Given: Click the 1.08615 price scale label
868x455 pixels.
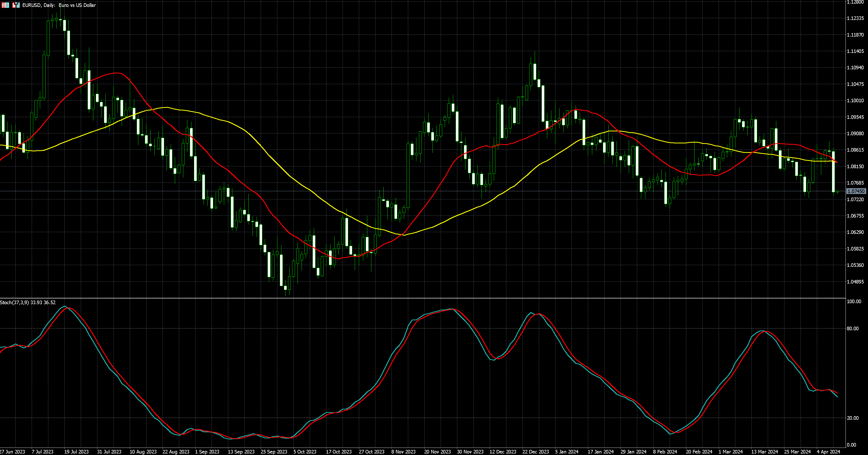Looking at the screenshot, I should coord(855,150).
